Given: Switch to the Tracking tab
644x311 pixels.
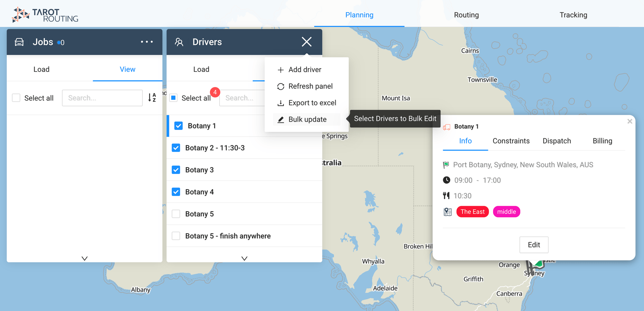Looking at the screenshot, I should [x=573, y=15].
